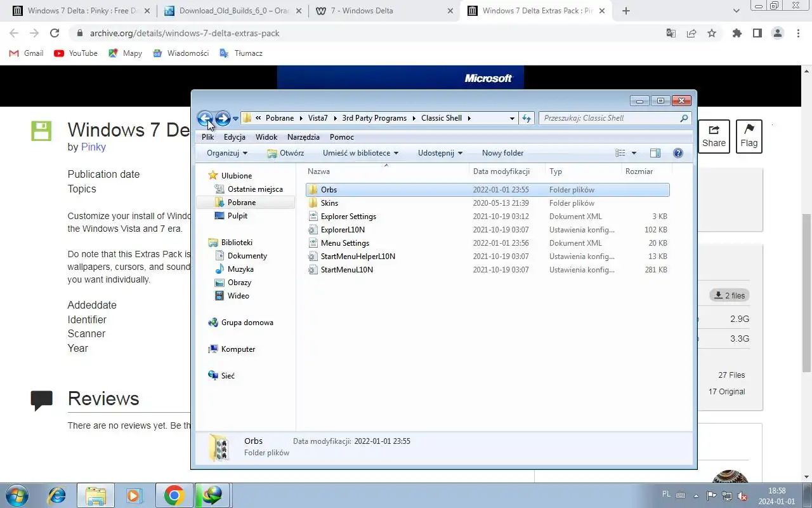
Task: Select Ulubione in navigation pane
Action: (x=236, y=176)
